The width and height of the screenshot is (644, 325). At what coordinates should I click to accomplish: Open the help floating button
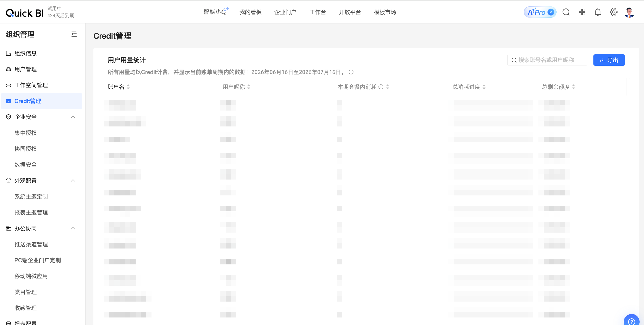[x=631, y=321]
